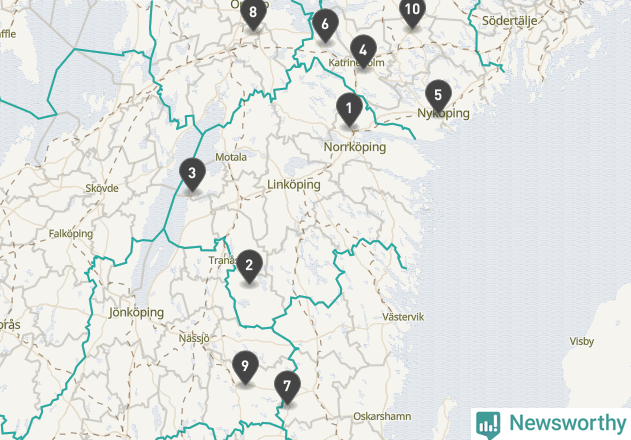Select the Visby label on Gotland
Image resolution: width=631 pixels, height=440 pixels.
(x=582, y=342)
